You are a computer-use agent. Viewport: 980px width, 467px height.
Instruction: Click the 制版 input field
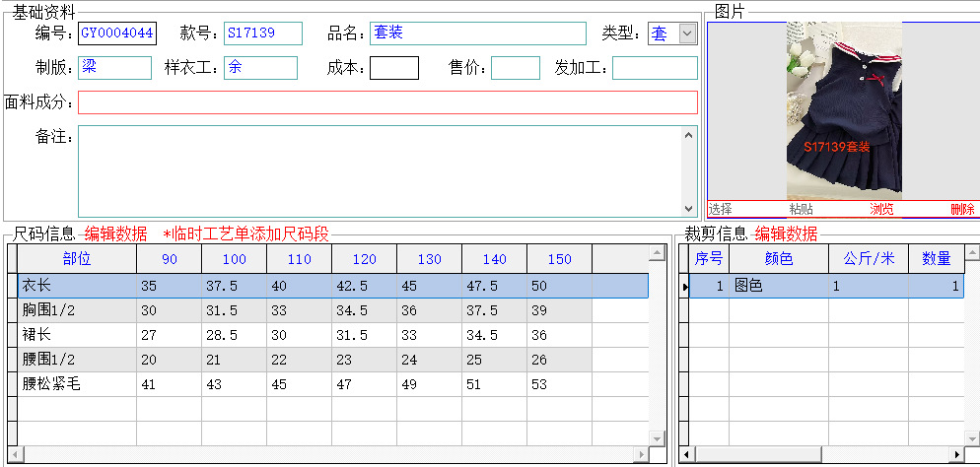[x=115, y=68]
